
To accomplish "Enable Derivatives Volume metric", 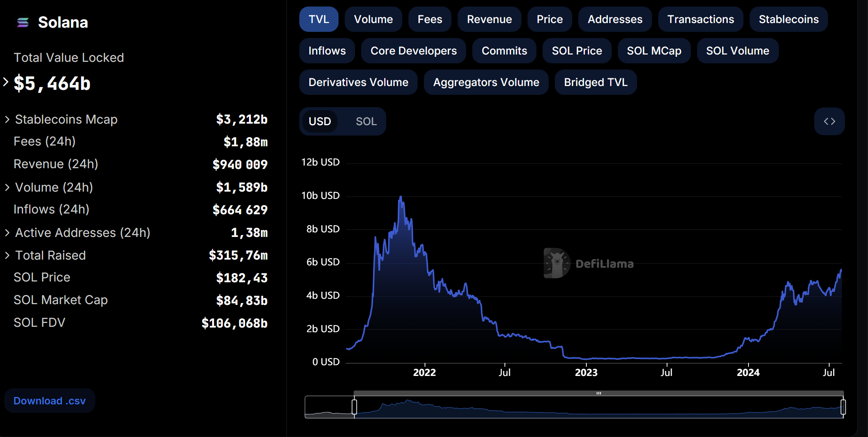I will (x=358, y=82).
